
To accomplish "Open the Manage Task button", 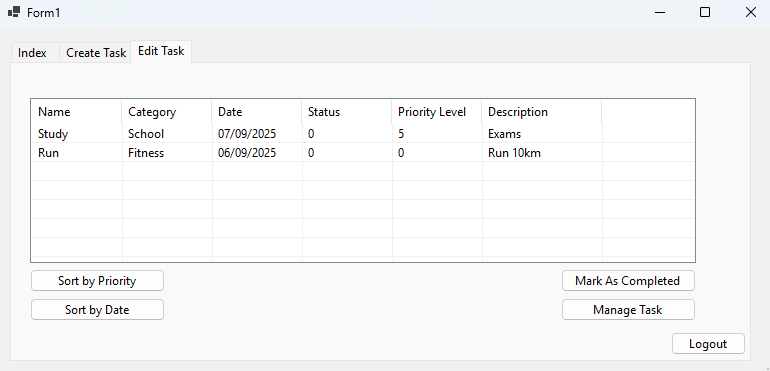I will pyautogui.click(x=628, y=310).
